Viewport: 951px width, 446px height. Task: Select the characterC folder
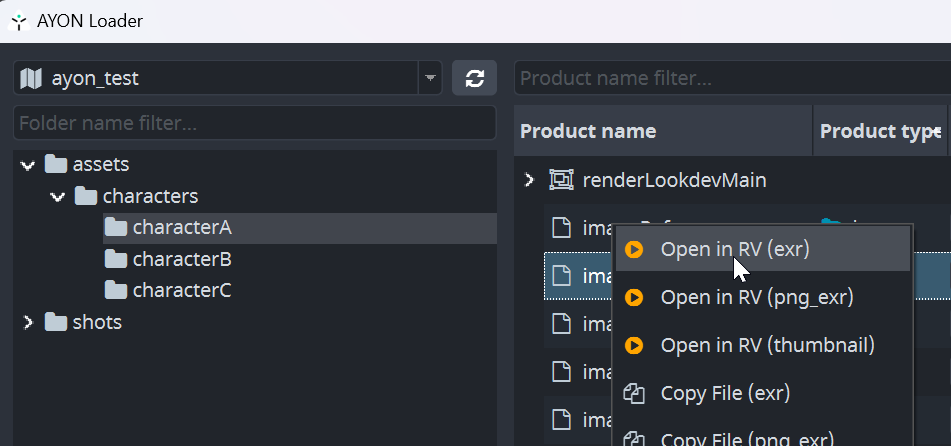point(181,291)
